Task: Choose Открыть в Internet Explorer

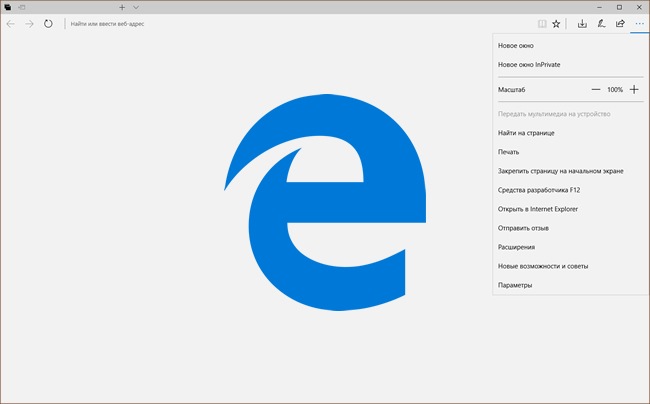Action: [568, 209]
